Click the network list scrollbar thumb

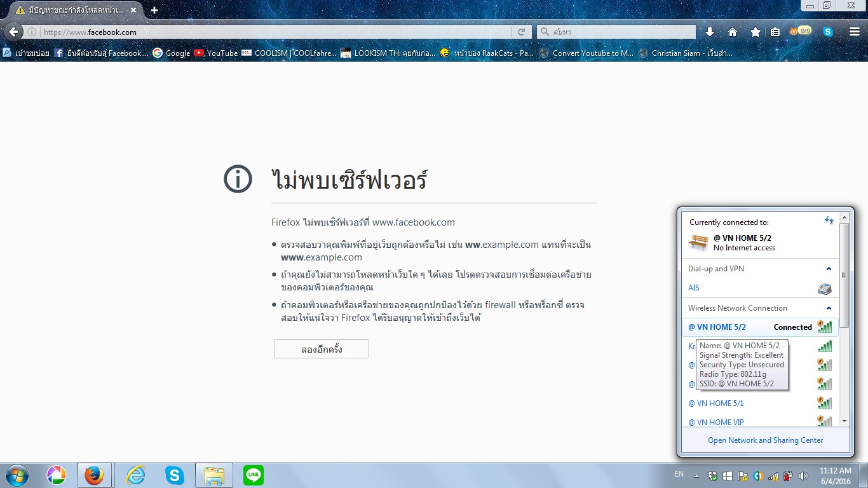tap(844, 275)
